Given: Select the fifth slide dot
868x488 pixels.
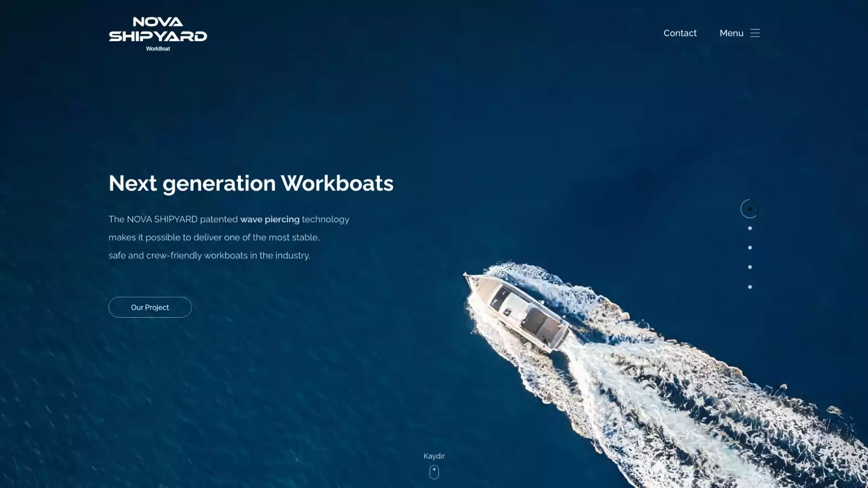Looking at the screenshot, I should pos(750,287).
